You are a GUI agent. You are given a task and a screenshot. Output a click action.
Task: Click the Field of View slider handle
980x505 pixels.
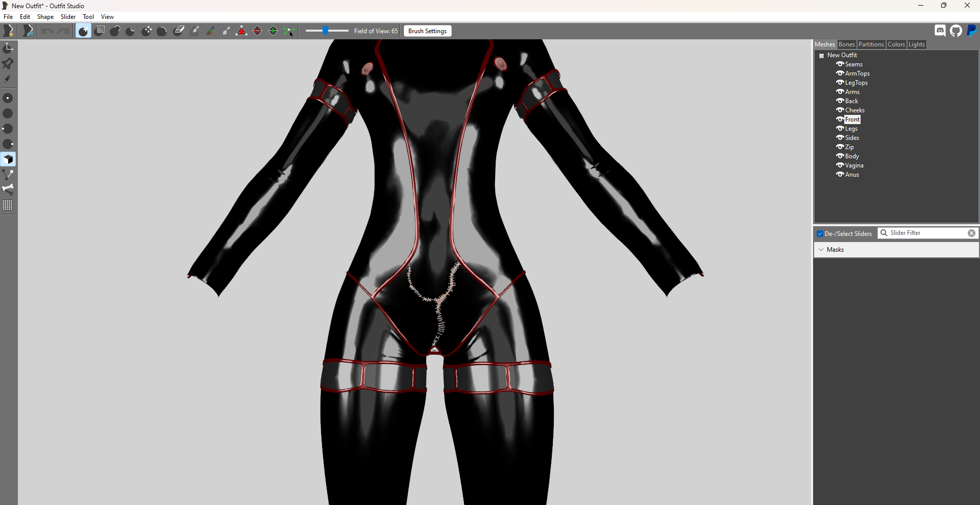pyautogui.click(x=325, y=31)
